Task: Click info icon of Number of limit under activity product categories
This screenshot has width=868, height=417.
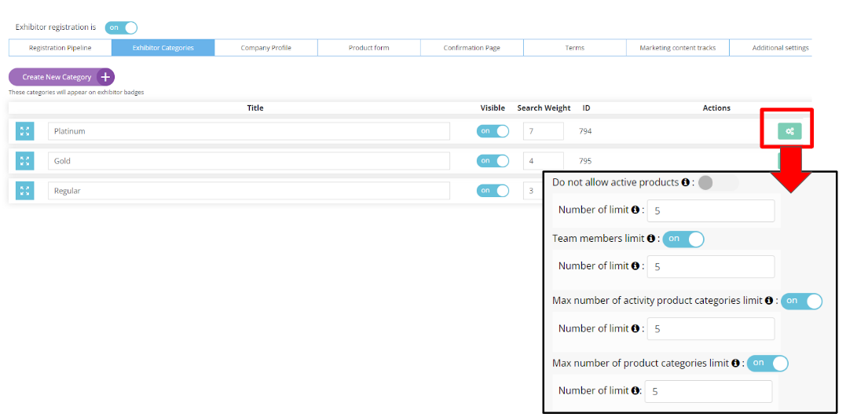Action: click(x=635, y=328)
